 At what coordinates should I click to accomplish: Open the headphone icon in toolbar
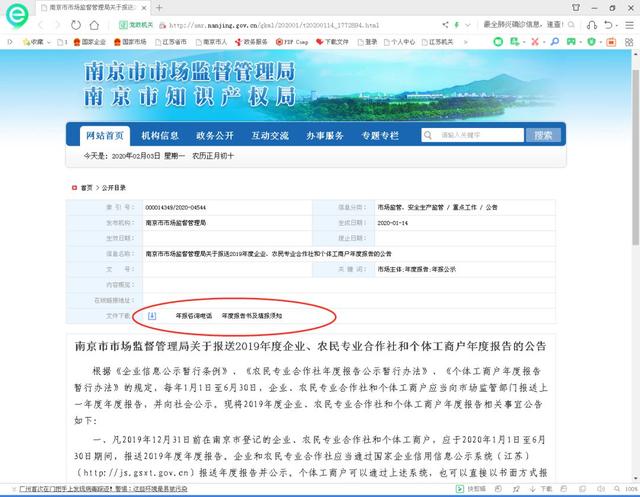(x=591, y=25)
